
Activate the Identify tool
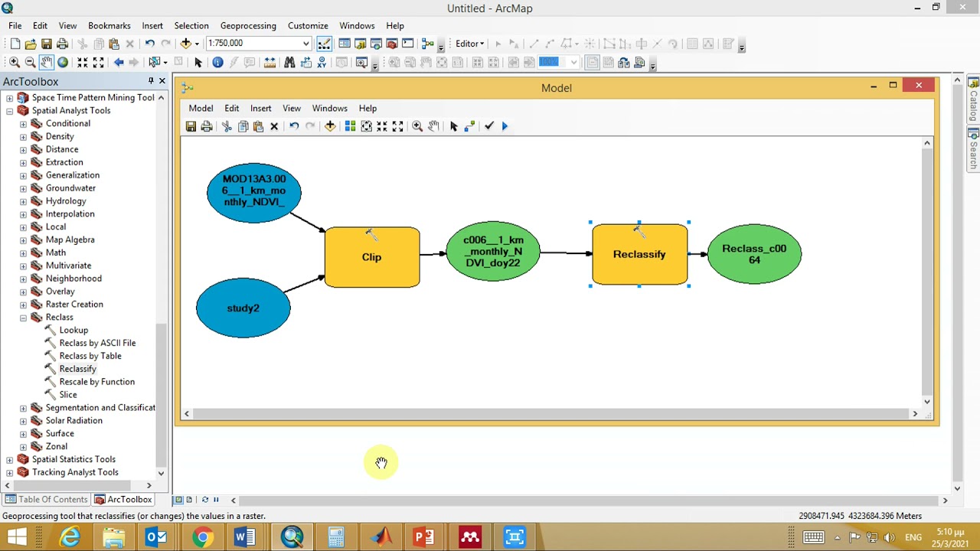[217, 63]
